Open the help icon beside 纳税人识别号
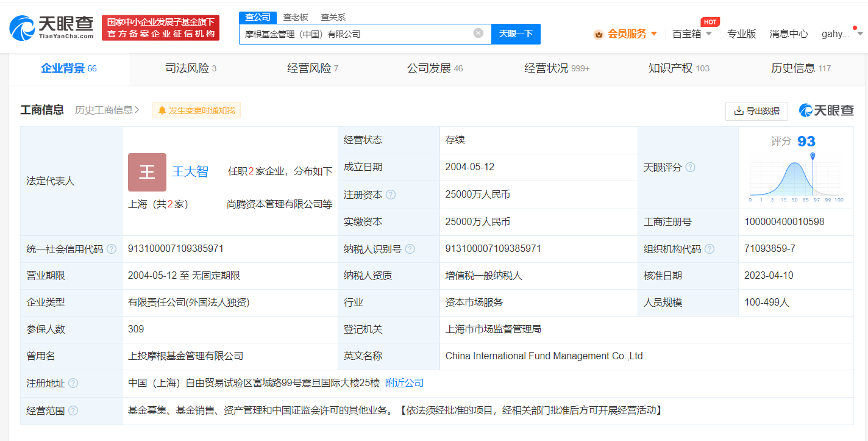 (x=410, y=249)
